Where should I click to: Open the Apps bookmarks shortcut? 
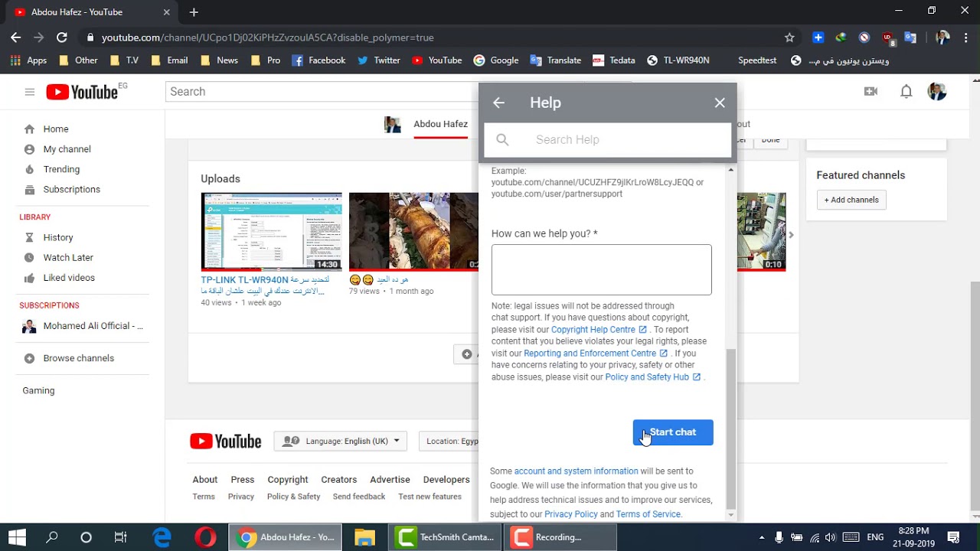[x=28, y=60]
